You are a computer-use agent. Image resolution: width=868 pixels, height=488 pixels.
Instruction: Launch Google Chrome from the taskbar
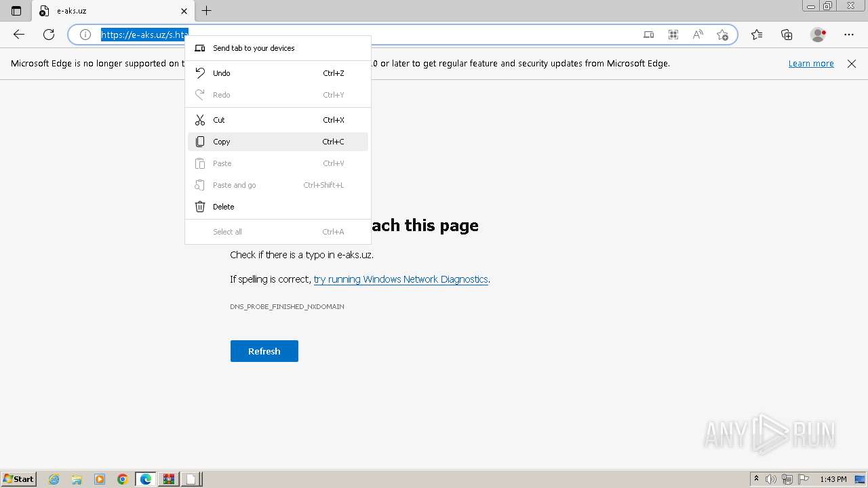pyautogui.click(x=123, y=479)
